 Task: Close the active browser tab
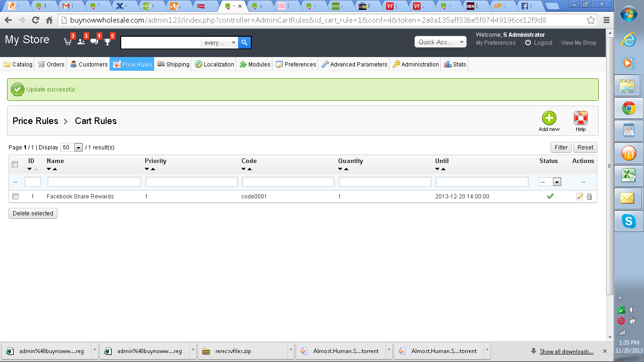click(240, 6)
